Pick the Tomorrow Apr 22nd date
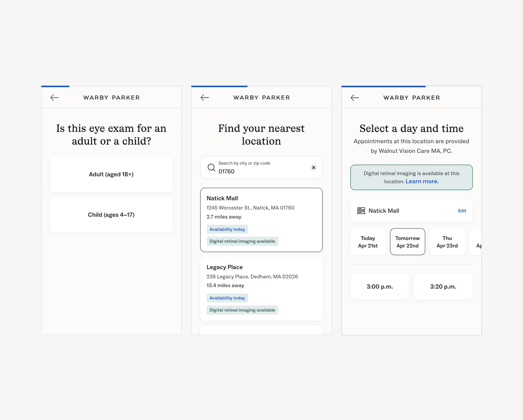The height and width of the screenshot is (420, 523). point(407,242)
